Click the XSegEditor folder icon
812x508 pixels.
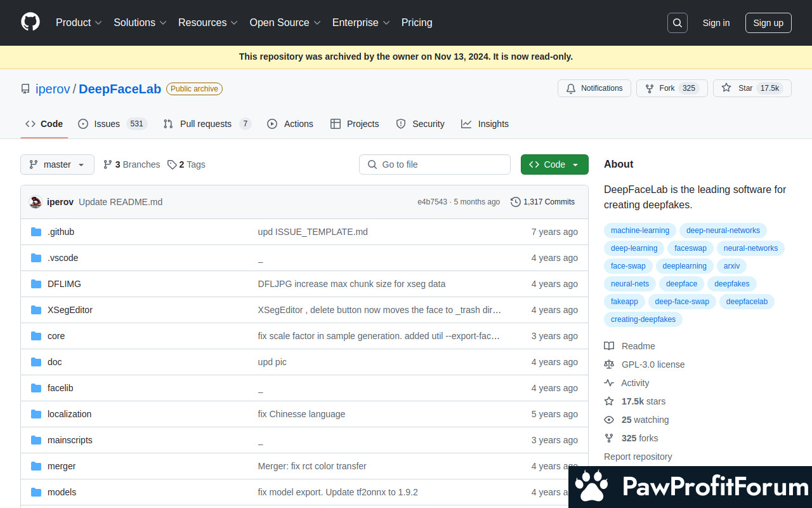pyautogui.click(x=36, y=310)
